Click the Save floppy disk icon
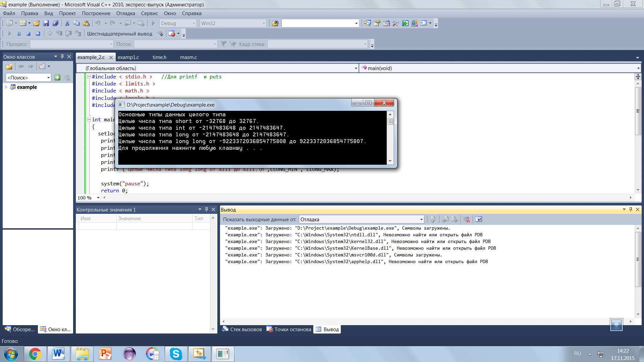This screenshot has height=362, width=644. [46, 23]
